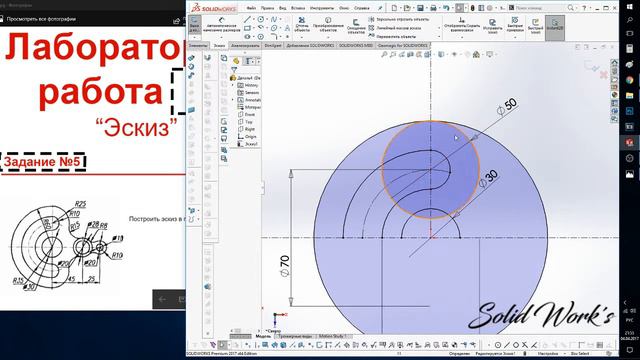Select the Line sketch tool

click(x=247, y=19)
